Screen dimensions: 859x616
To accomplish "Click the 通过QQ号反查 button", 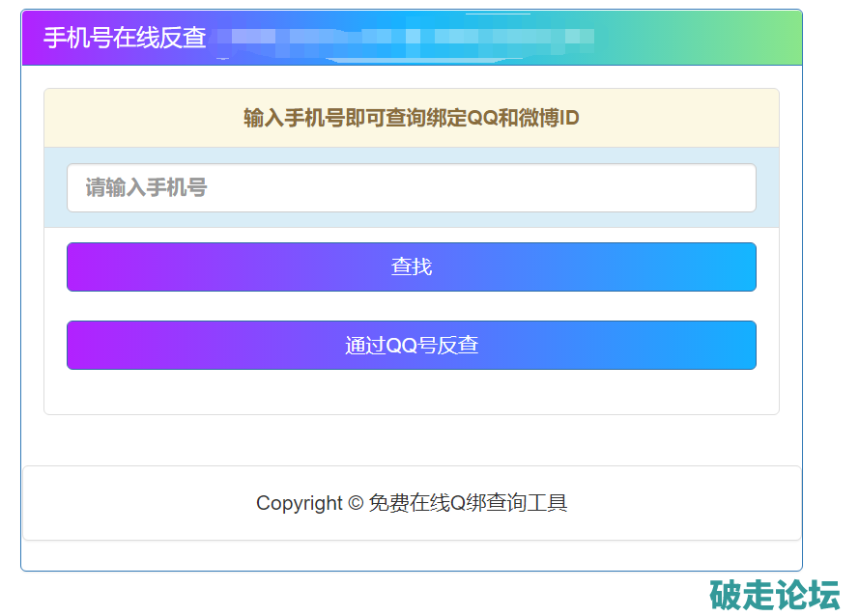I will pyautogui.click(x=411, y=346).
